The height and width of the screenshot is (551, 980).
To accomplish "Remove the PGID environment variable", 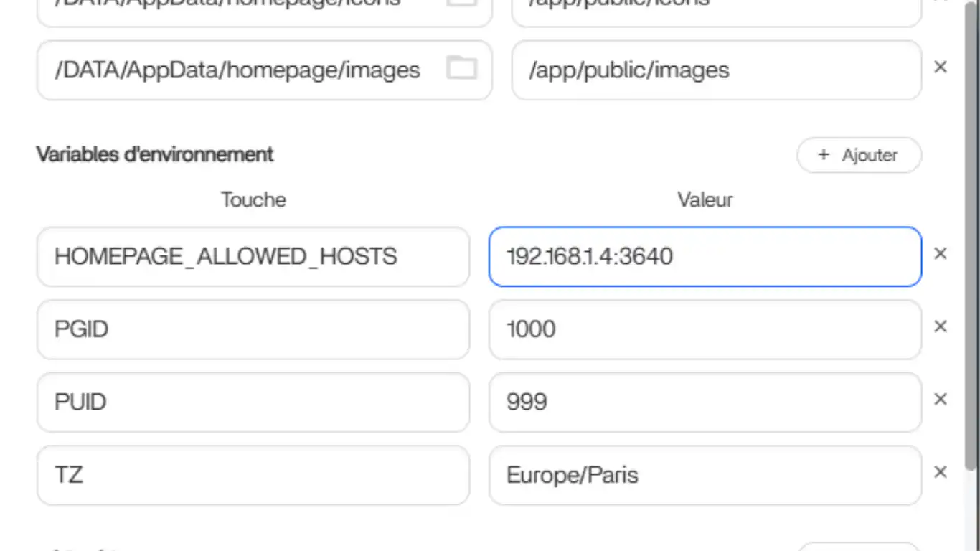I will [940, 326].
